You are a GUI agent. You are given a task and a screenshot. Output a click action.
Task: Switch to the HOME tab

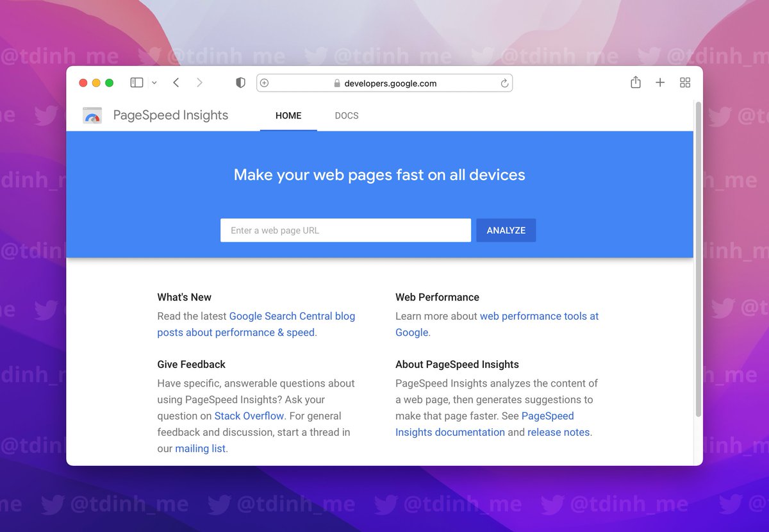point(288,116)
